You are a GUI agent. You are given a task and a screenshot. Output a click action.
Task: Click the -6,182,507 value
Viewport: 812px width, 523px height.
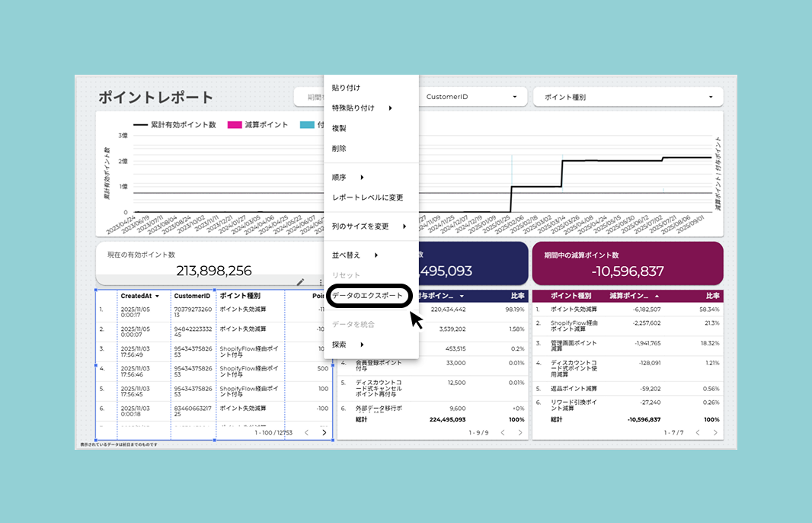[646, 310]
